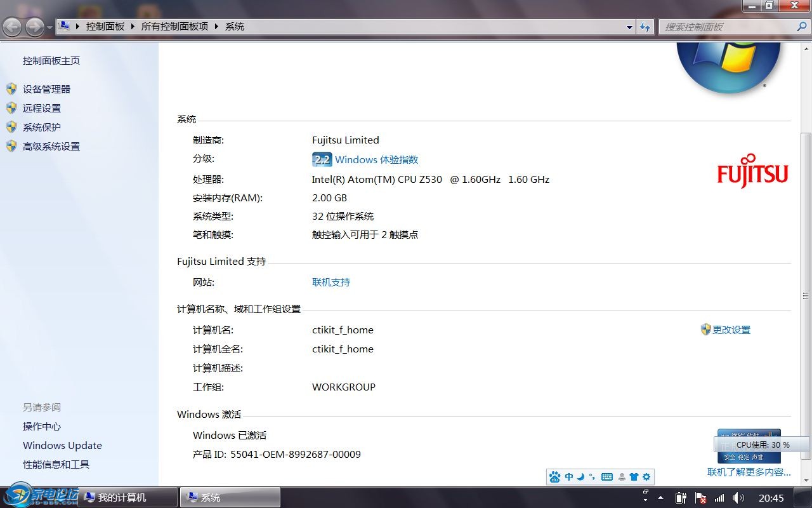Click the Baidu IME paw logo
The height and width of the screenshot is (508, 812).
tap(555, 477)
